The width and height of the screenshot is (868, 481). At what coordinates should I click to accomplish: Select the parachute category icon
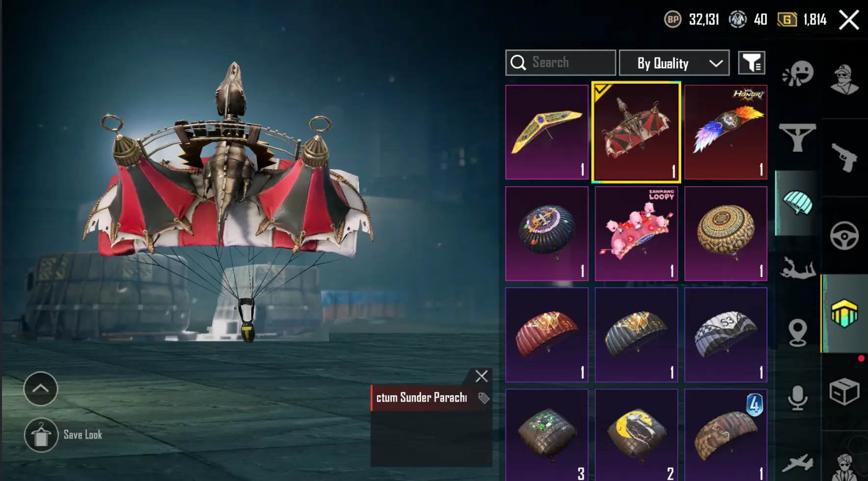(798, 203)
